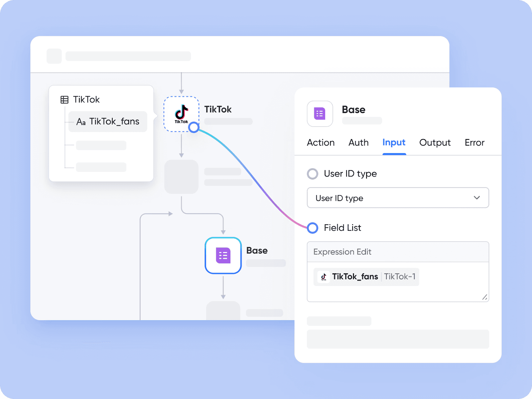Switch to the Output tab

pos(435,142)
